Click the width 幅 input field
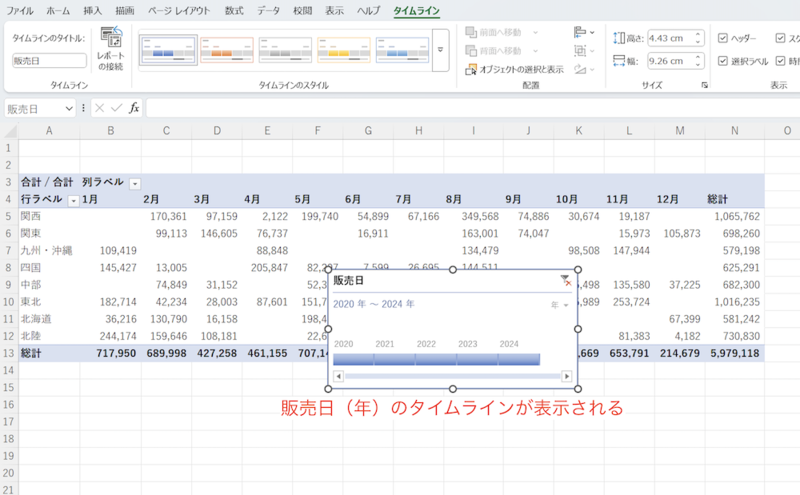The height and width of the screenshot is (495, 800). tap(670, 61)
